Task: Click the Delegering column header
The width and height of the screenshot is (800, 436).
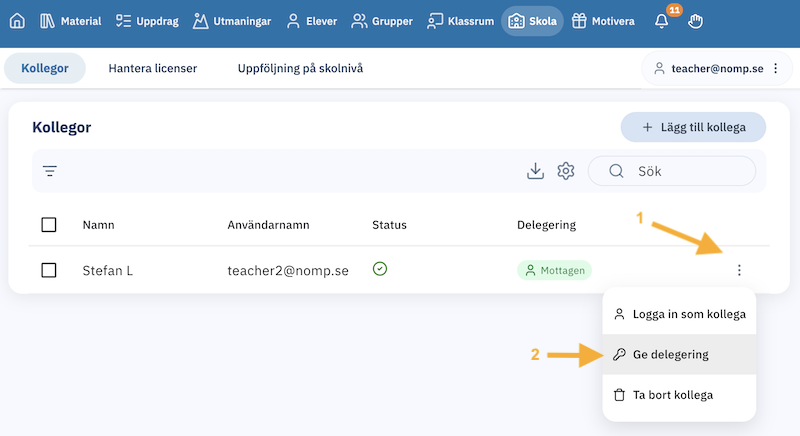Action: click(546, 225)
